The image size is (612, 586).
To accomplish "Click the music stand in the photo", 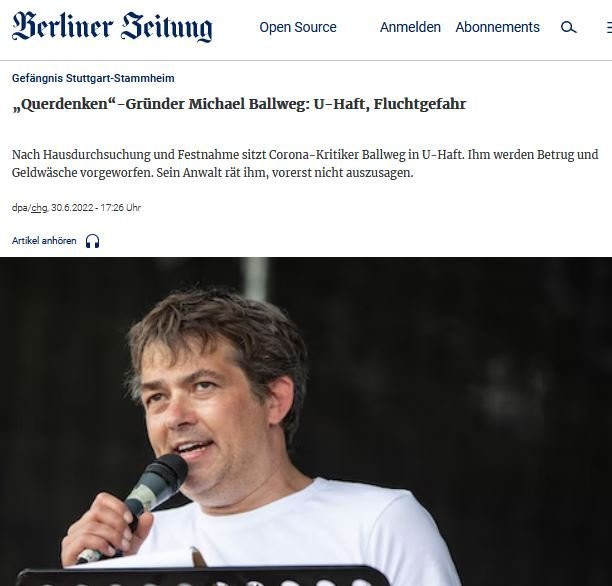I will (x=199, y=576).
